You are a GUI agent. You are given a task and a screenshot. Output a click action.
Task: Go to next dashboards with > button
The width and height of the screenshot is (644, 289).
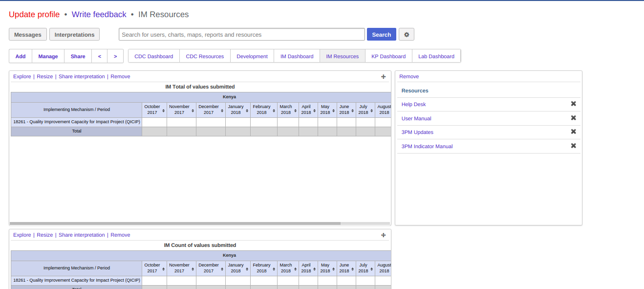point(115,56)
